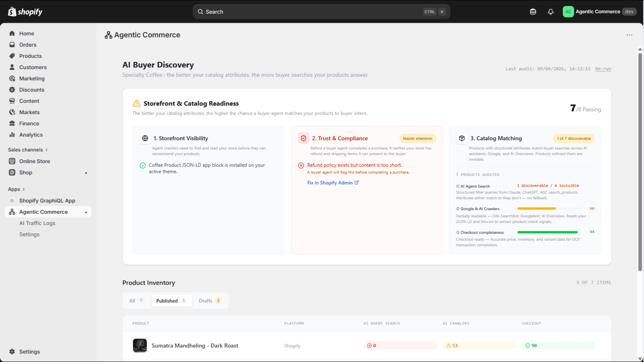Click the 7/8 Passing score
Image resolution: width=644 pixels, height=362 pixels.
click(x=586, y=108)
